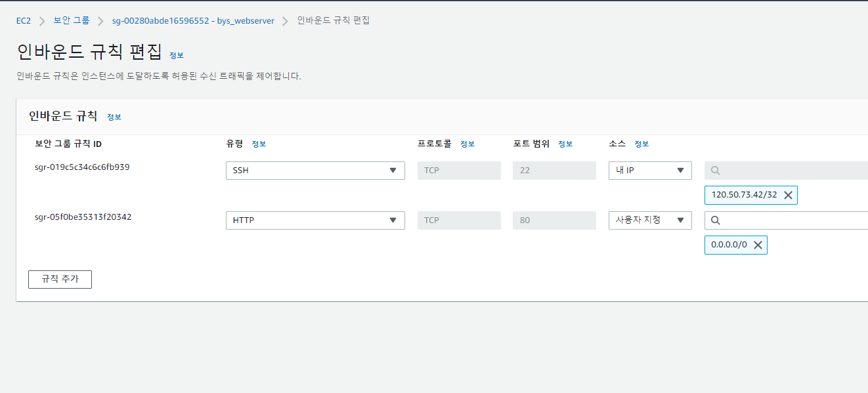Remove the 0.0.0.0/0 source tag
Viewport: 868px width, 393px height.
click(x=758, y=245)
